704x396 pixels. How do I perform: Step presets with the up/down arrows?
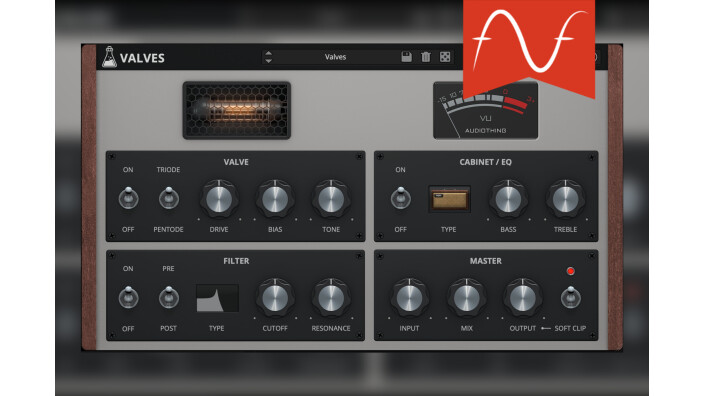pyautogui.click(x=268, y=57)
